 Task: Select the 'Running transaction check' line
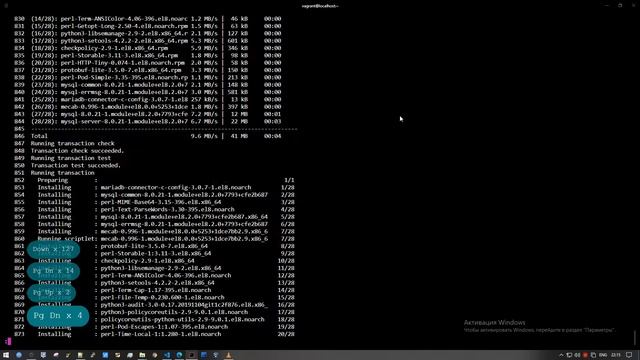[x=73, y=143]
